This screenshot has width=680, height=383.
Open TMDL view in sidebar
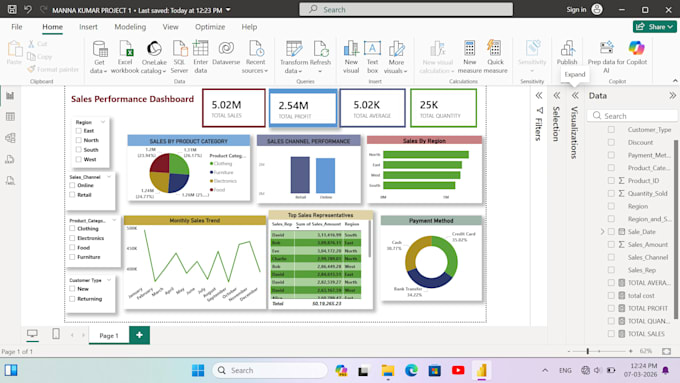click(x=10, y=180)
